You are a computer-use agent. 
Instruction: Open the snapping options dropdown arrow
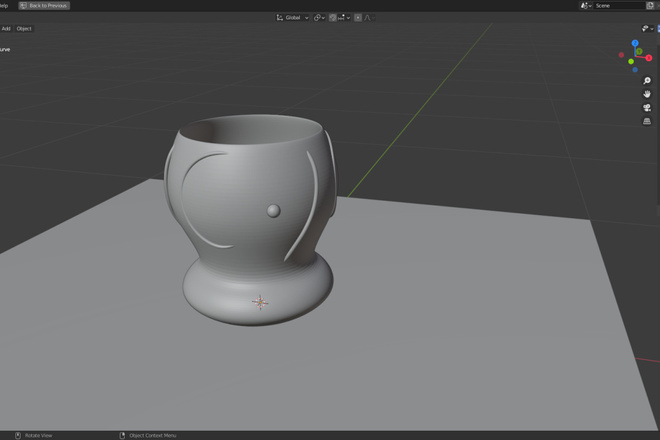click(348, 18)
